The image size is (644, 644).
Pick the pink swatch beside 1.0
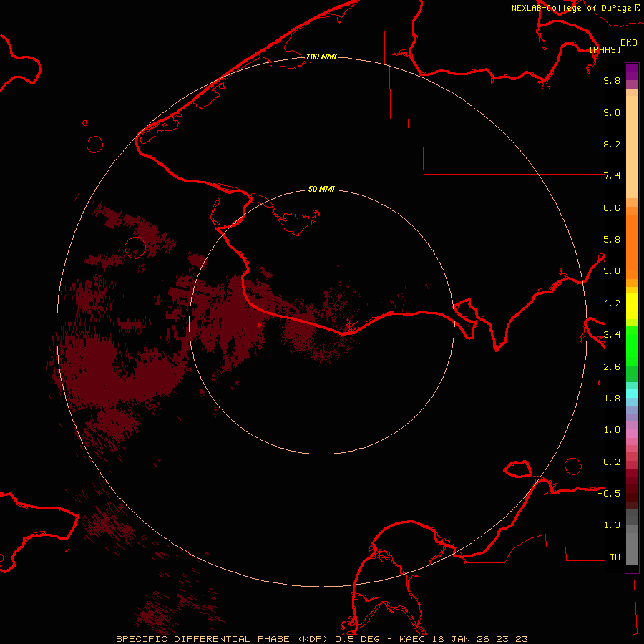pos(632,430)
